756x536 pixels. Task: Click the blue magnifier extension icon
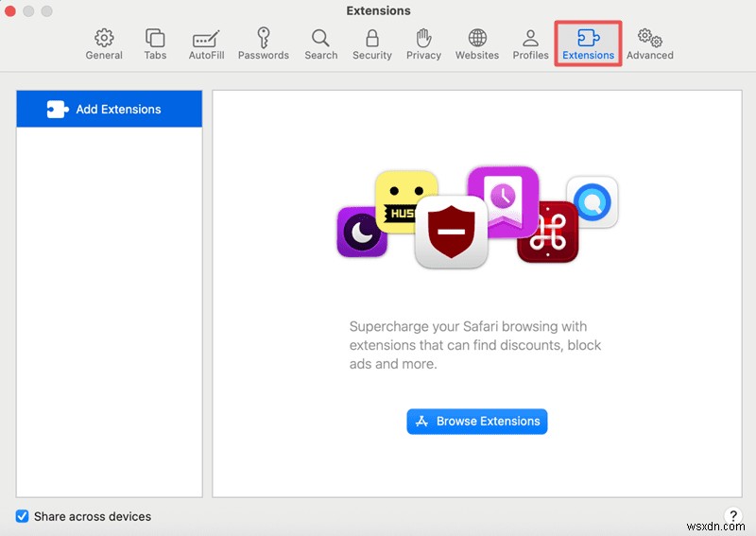(593, 202)
